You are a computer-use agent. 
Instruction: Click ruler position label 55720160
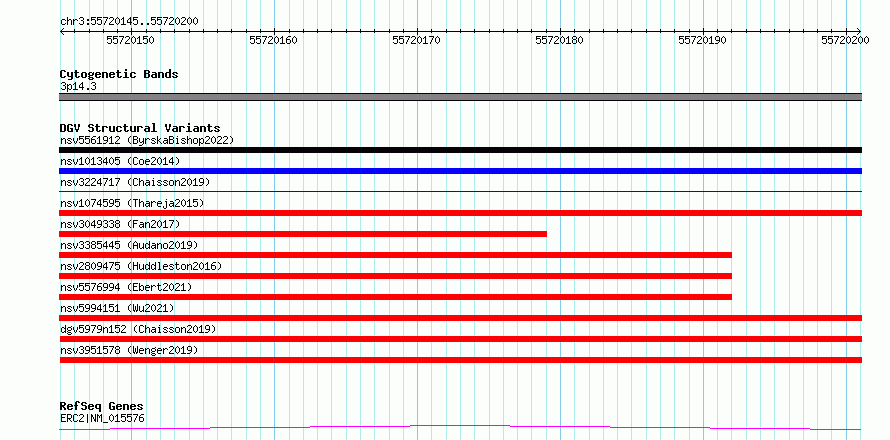[x=273, y=40]
